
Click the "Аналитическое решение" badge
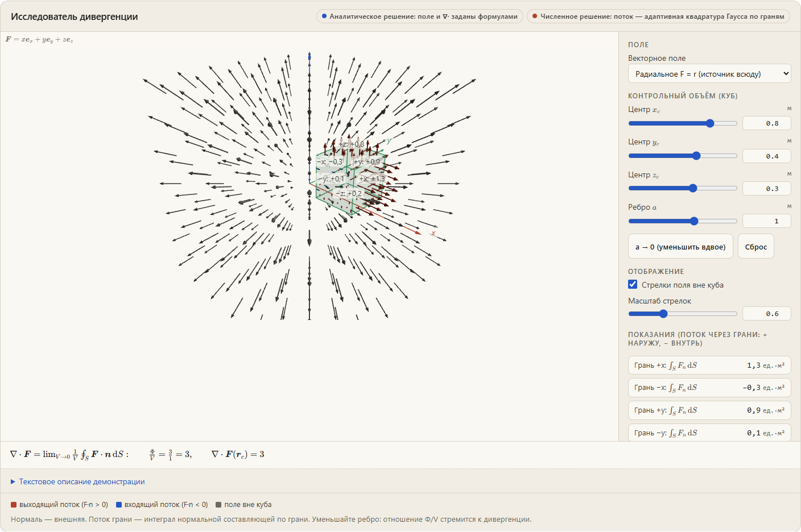tap(420, 16)
